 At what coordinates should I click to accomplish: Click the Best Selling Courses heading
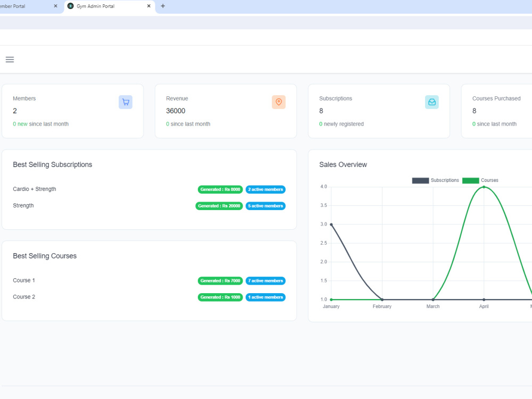pos(45,256)
